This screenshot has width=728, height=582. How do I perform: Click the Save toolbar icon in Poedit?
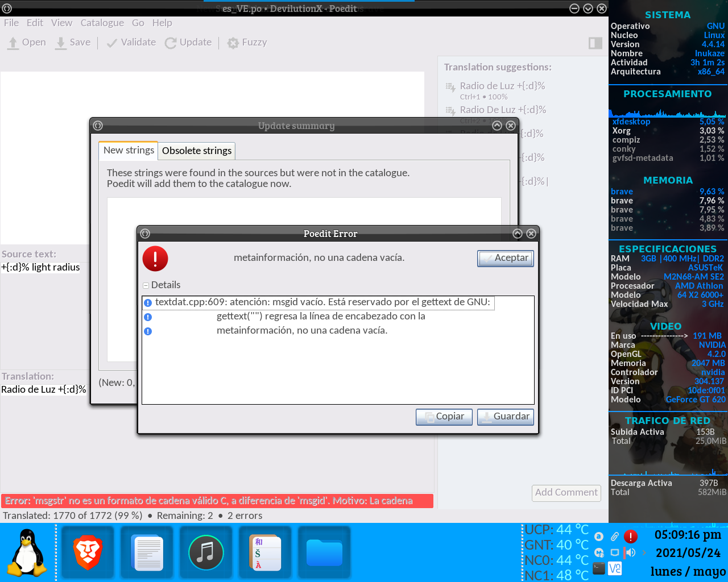coord(60,41)
